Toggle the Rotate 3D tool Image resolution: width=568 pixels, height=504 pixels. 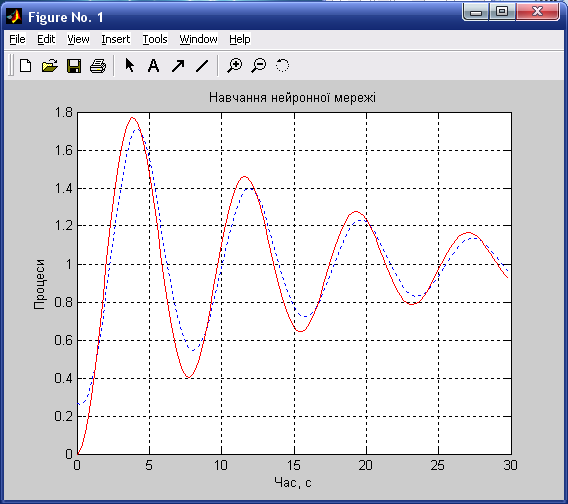click(283, 66)
